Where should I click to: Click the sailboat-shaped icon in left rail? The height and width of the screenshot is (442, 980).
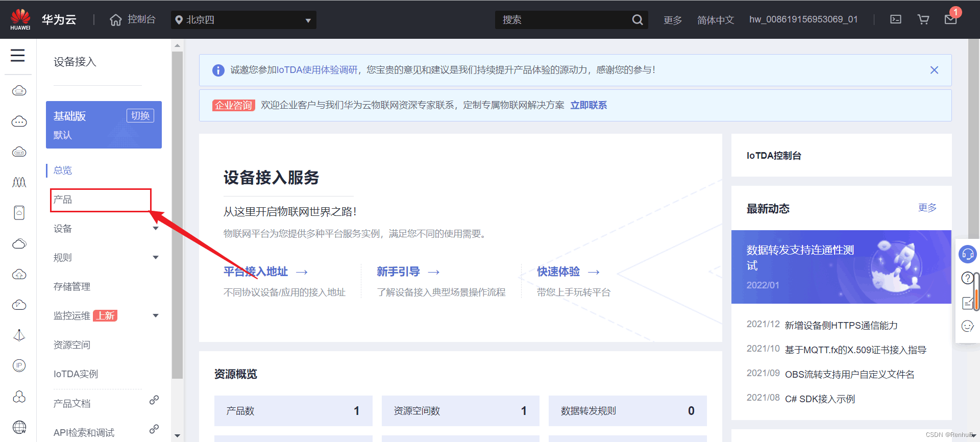(x=19, y=335)
